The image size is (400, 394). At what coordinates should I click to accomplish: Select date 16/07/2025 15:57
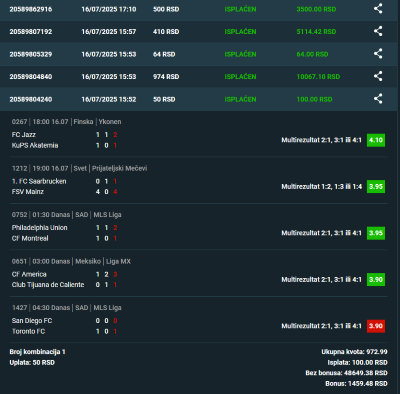click(109, 32)
